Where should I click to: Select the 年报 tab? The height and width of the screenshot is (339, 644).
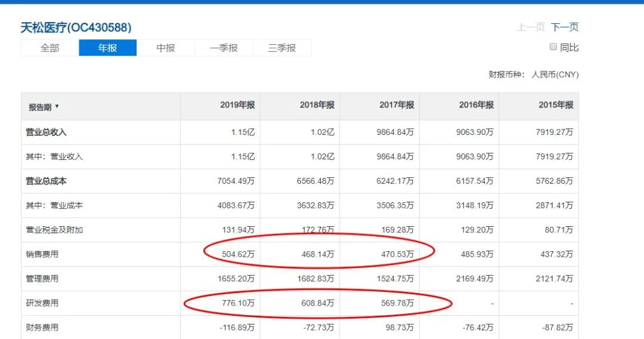[x=108, y=48]
